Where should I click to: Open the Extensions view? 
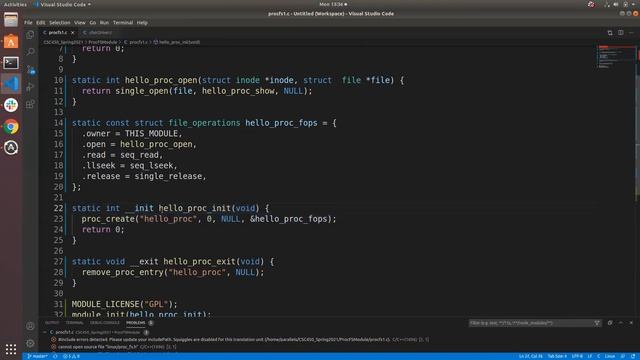click(x=30, y=104)
